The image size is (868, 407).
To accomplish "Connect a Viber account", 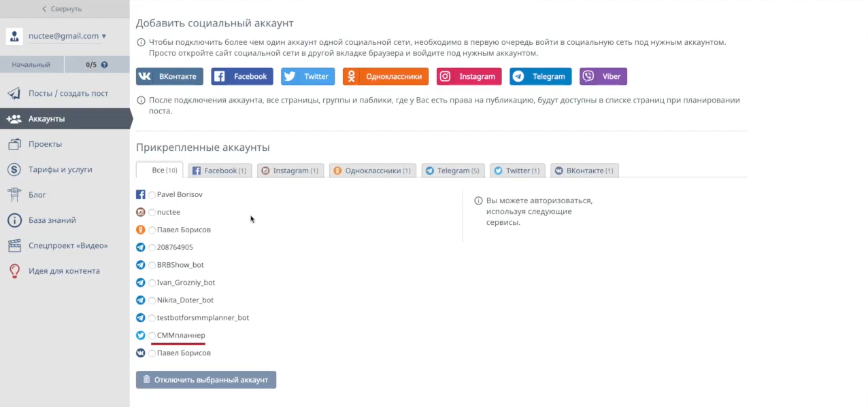I will click(603, 76).
